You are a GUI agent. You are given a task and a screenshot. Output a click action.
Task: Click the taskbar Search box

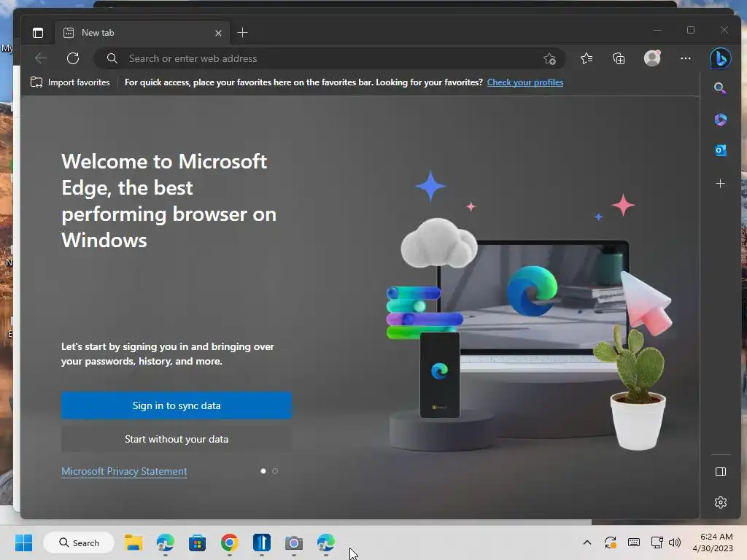[x=79, y=542]
